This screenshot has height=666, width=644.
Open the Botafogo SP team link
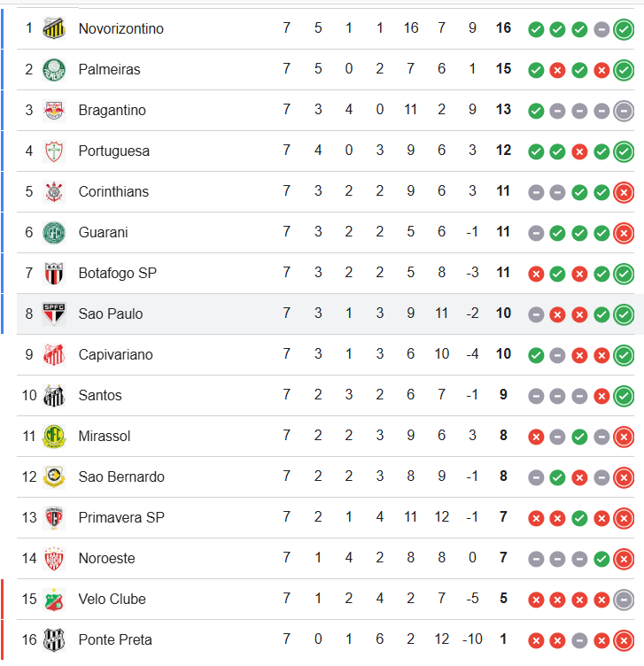tap(117, 273)
